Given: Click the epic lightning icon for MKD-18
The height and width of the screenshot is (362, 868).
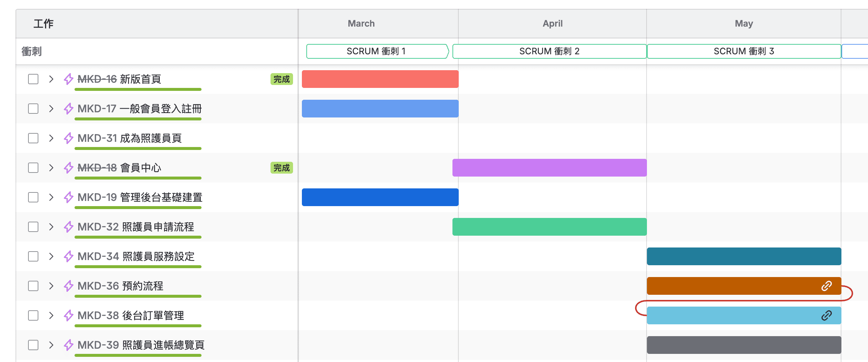Looking at the screenshot, I should click(x=69, y=168).
